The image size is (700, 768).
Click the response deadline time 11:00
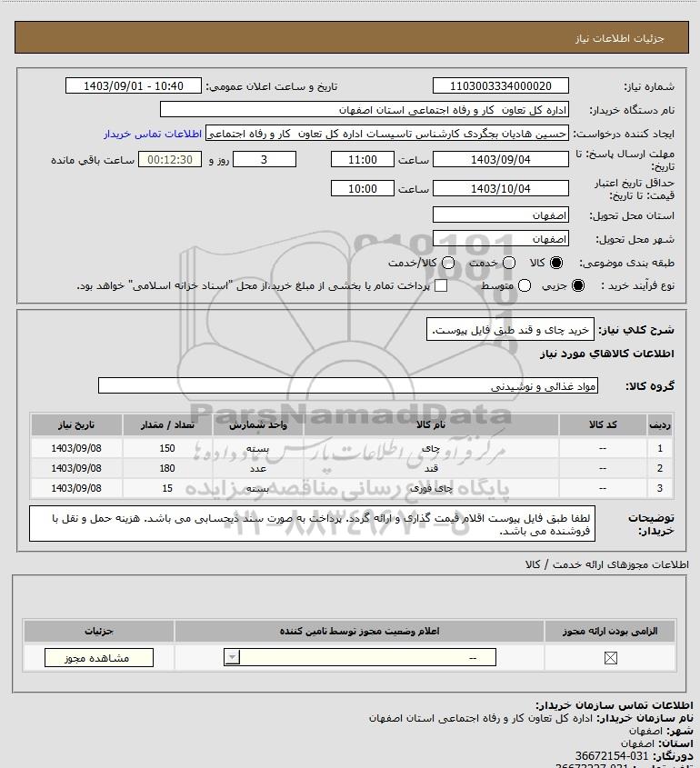(x=363, y=160)
